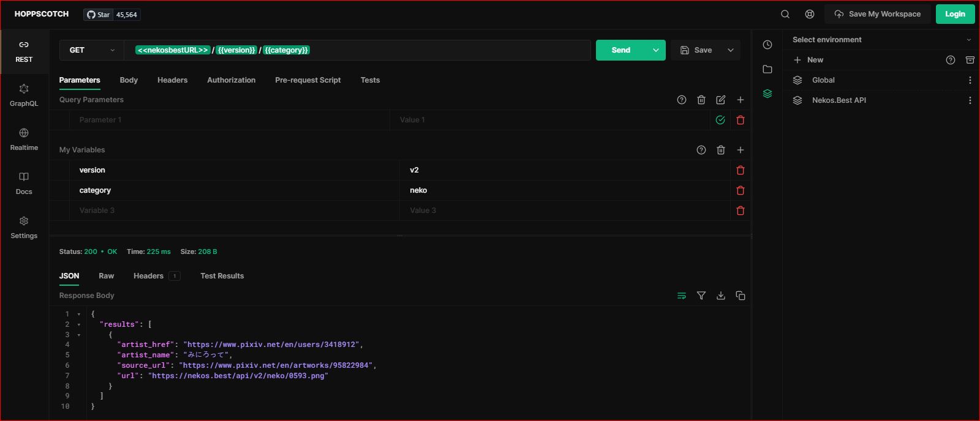Click the Value 1 input field

(x=550, y=120)
